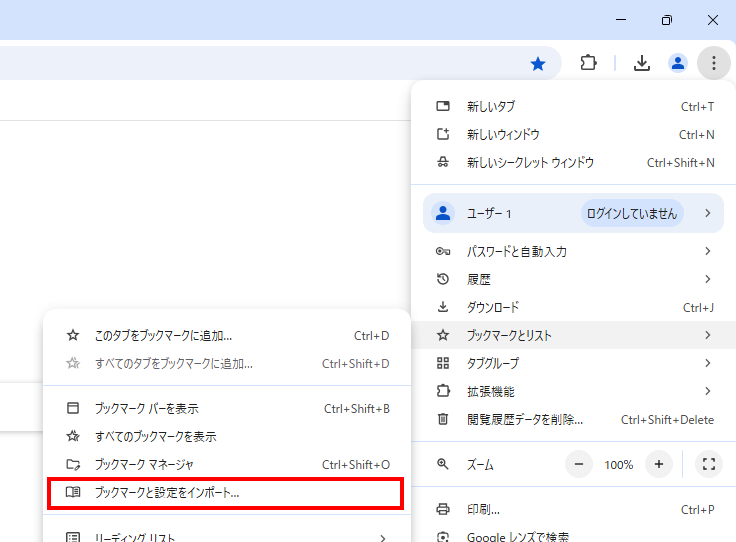Click the book icon for ブックマークと設定をインポート
Viewport: 736px width, 542px height.
[x=73, y=492]
